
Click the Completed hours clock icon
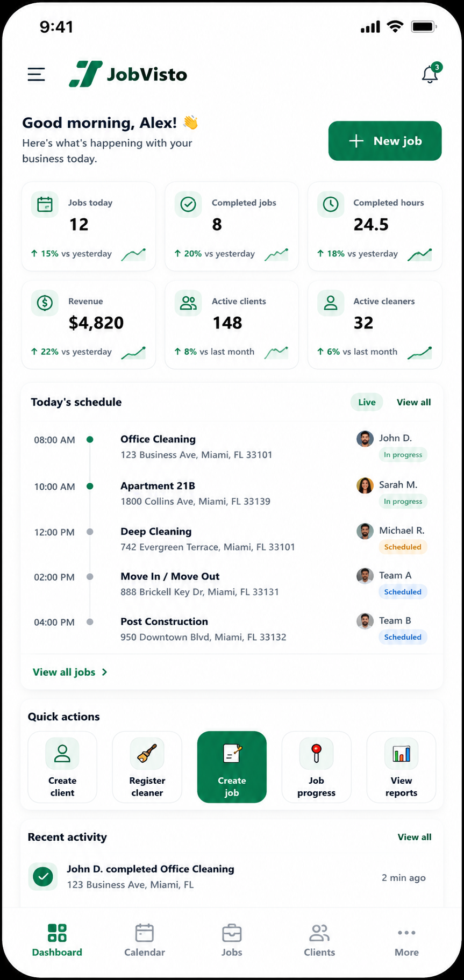pos(330,204)
